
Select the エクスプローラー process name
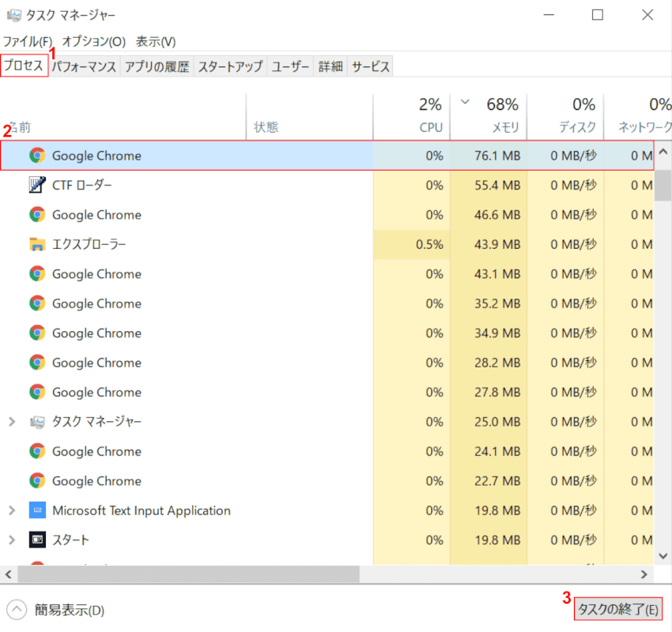coord(89,244)
